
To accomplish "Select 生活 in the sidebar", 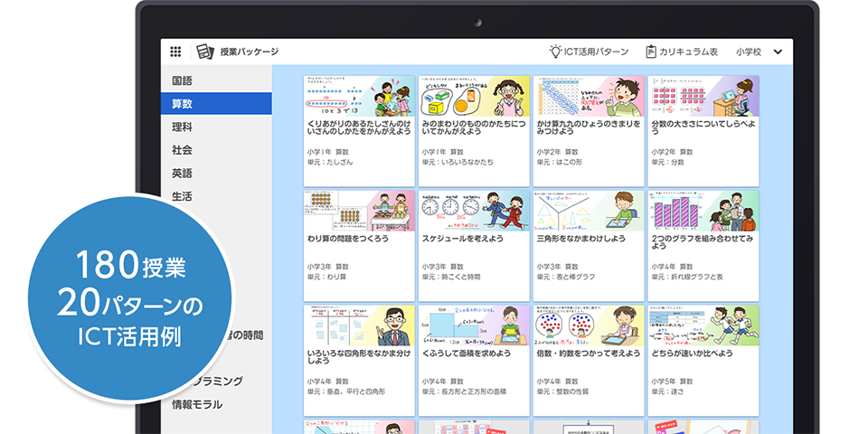I will [x=183, y=196].
